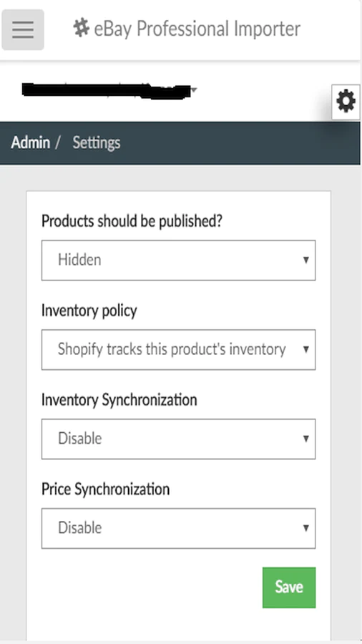Expand the Shopify tracks this product's inventory dropdown

tap(179, 349)
